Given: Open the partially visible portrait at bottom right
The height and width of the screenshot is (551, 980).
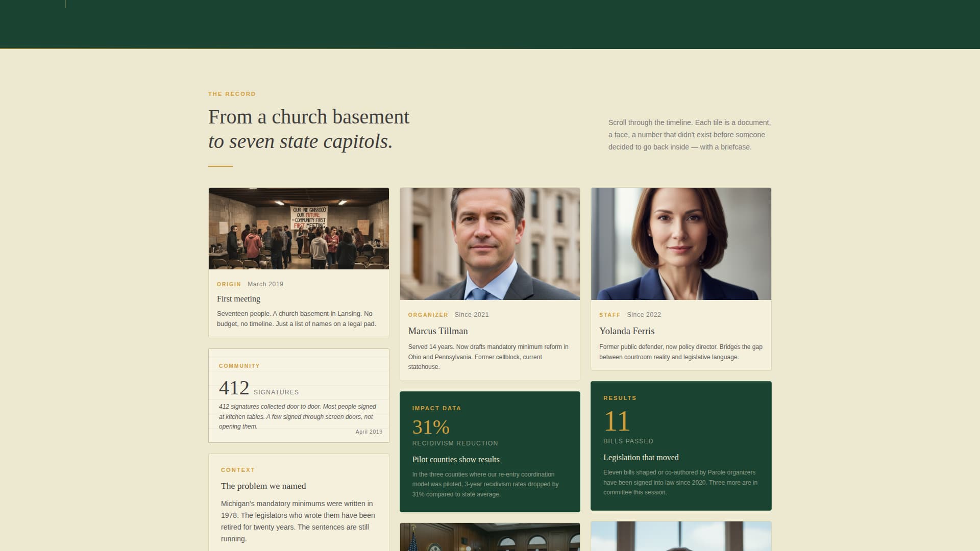Looking at the screenshot, I should point(681,538).
